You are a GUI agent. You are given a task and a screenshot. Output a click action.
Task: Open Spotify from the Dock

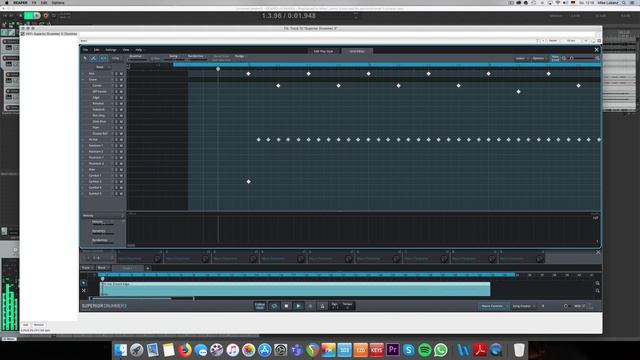tap(424, 350)
